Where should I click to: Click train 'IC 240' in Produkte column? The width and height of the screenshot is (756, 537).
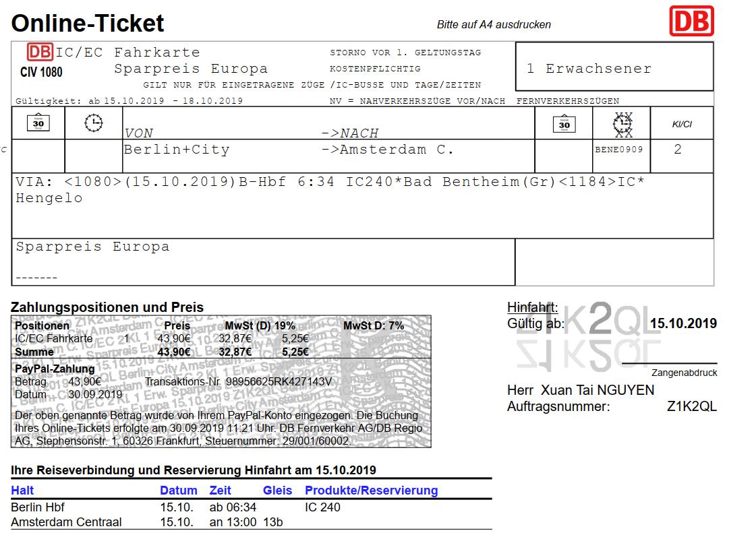pos(322,507)
